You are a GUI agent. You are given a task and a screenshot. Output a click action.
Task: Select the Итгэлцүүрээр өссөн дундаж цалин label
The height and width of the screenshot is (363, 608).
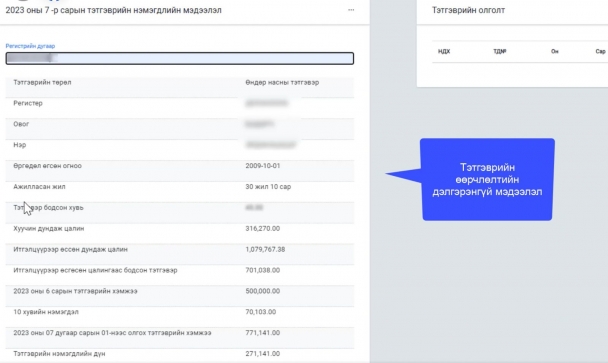(x=71, y=250)
